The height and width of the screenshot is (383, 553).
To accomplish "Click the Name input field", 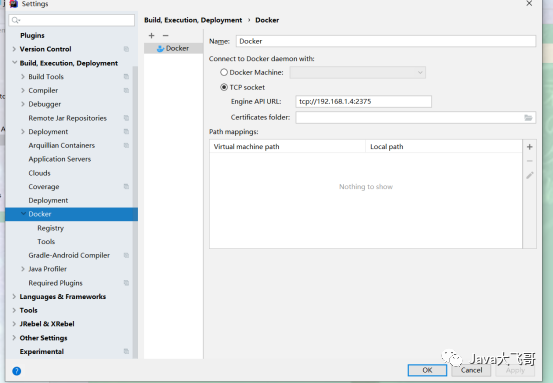I will click(386, 41).
